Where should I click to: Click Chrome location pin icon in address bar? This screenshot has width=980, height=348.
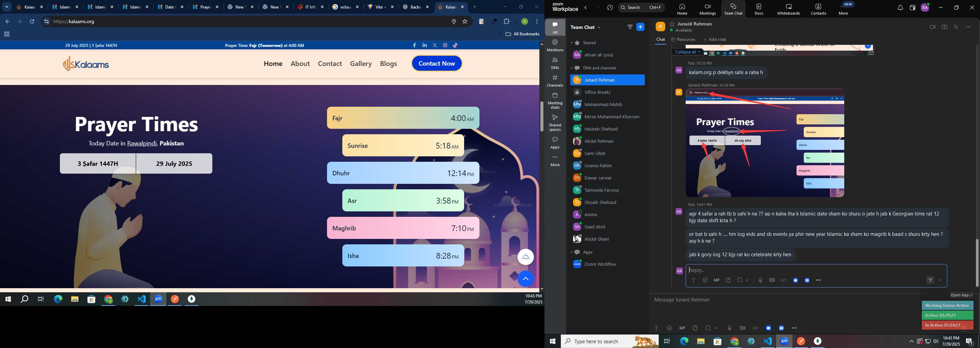454,22
